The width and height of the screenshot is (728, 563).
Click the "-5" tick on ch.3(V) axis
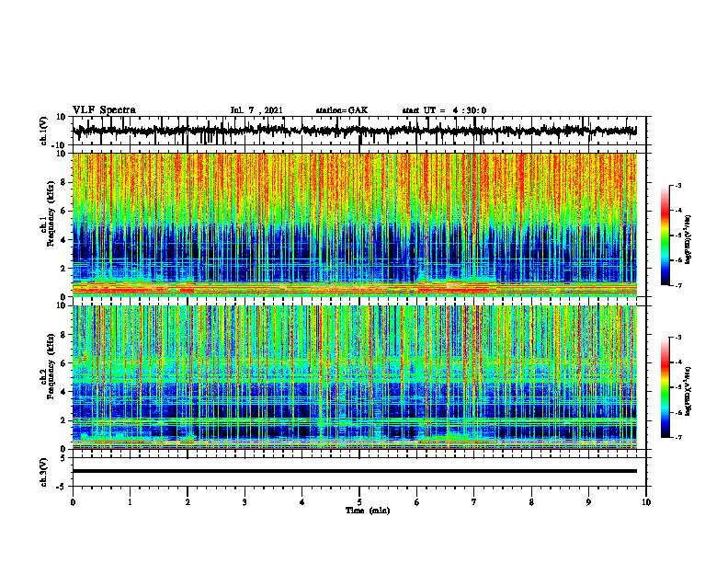click(63, 487)
